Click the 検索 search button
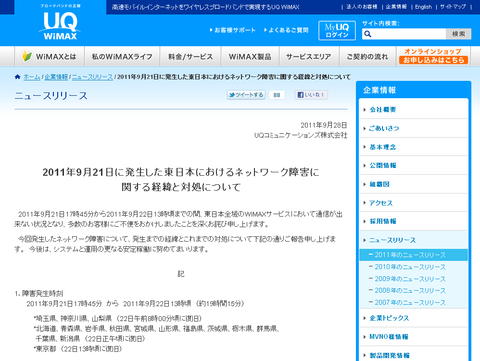480x361 pixels. [459, 34]
